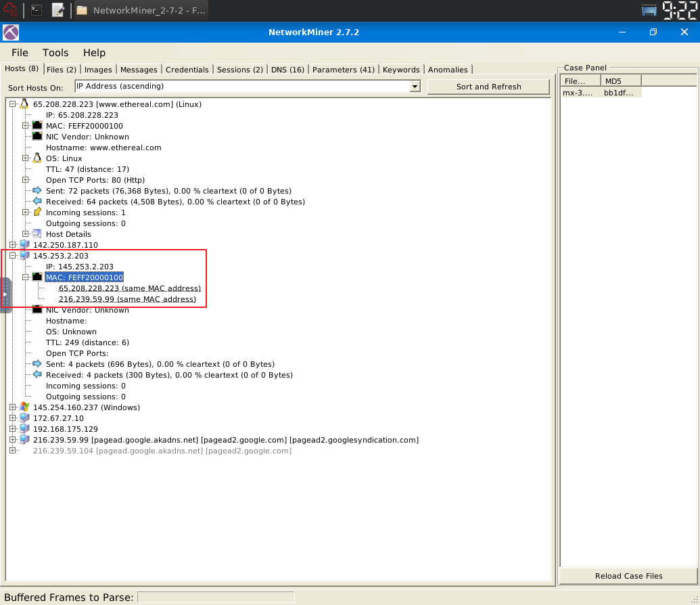The height and width of the screenshot is (605, 700).
Task: Click the network card icon beside the highlighted MAC: FEFF20000100 row
Action: click(37, 277)
